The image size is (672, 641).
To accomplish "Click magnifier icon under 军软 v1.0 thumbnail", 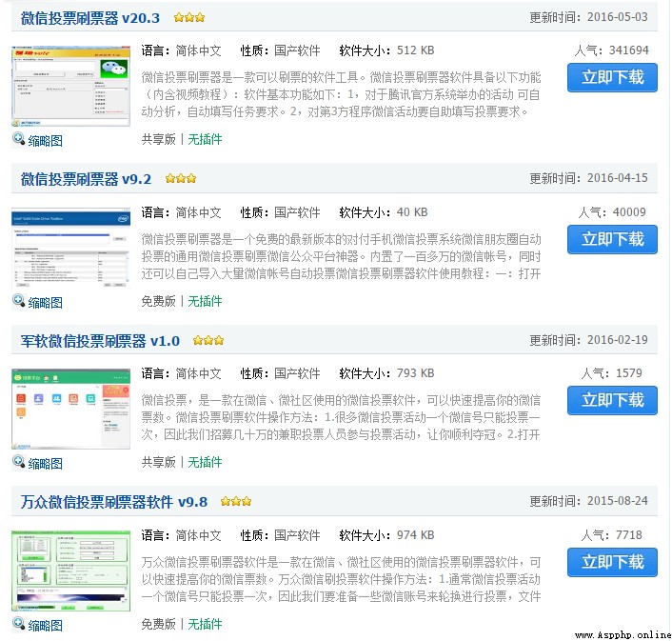I will [18, 462].
